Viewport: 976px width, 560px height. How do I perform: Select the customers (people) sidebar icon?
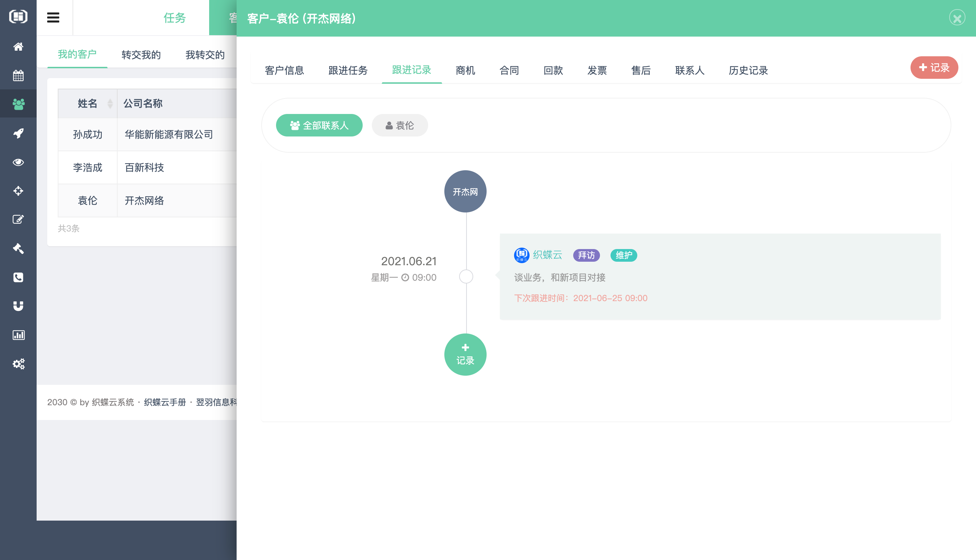(18, 103)
